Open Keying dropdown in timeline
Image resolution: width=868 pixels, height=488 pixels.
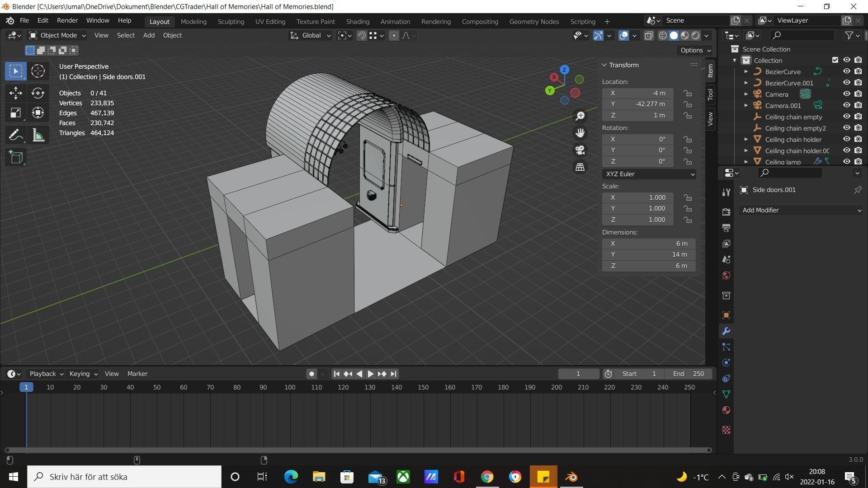coord(83,374)
